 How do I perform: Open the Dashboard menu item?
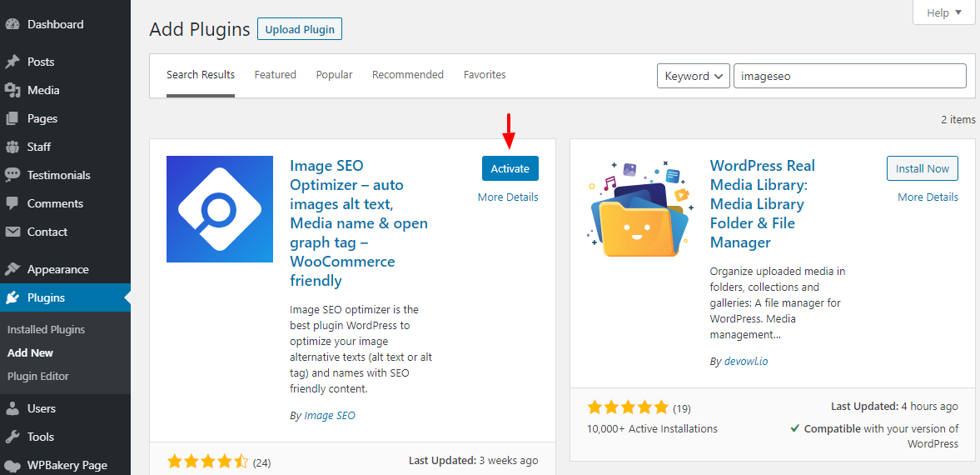[56, 25]
